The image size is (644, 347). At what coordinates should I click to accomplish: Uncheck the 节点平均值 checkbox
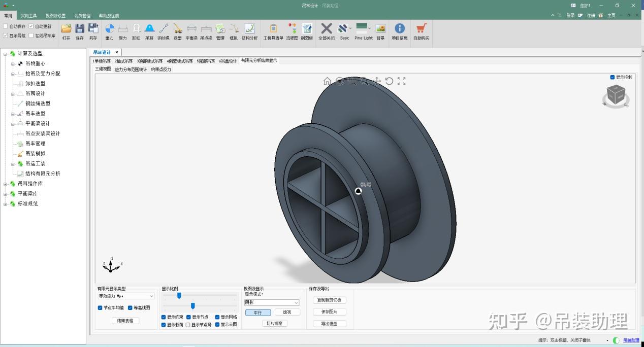(x=100, y=307)
